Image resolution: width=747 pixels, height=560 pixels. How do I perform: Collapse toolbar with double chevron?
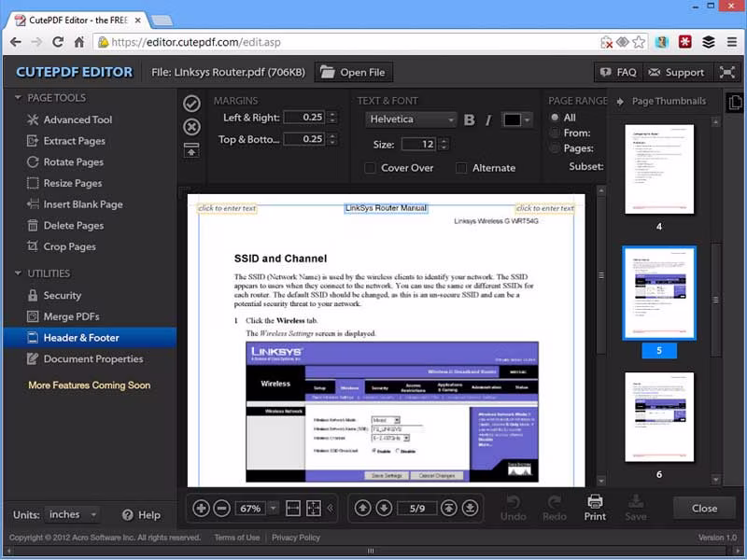(x=331, y=508)
